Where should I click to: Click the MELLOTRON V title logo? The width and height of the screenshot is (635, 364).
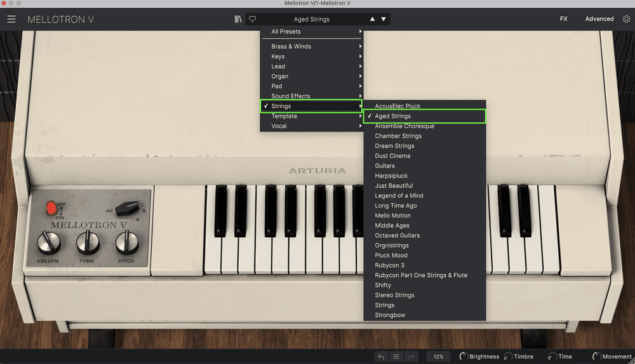[x=61, y=20]
